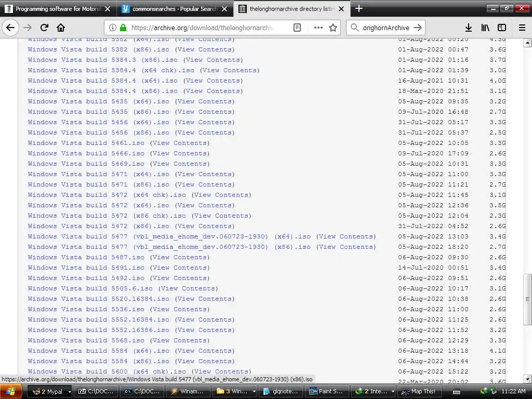This screenshot has height=399, width=532.
Task: Show site information icon in address bar
Action: (x=113, y=28)
